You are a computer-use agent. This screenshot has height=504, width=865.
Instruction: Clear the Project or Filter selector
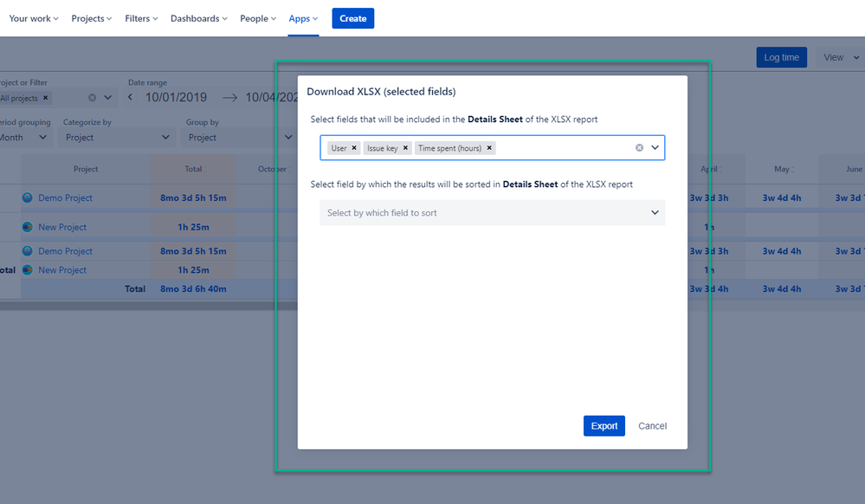click(x=92, y=98)
